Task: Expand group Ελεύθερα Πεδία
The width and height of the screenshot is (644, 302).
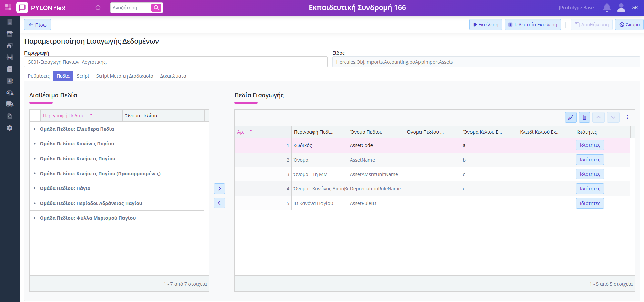Action: pyautogui.click(x=35, y=129)
